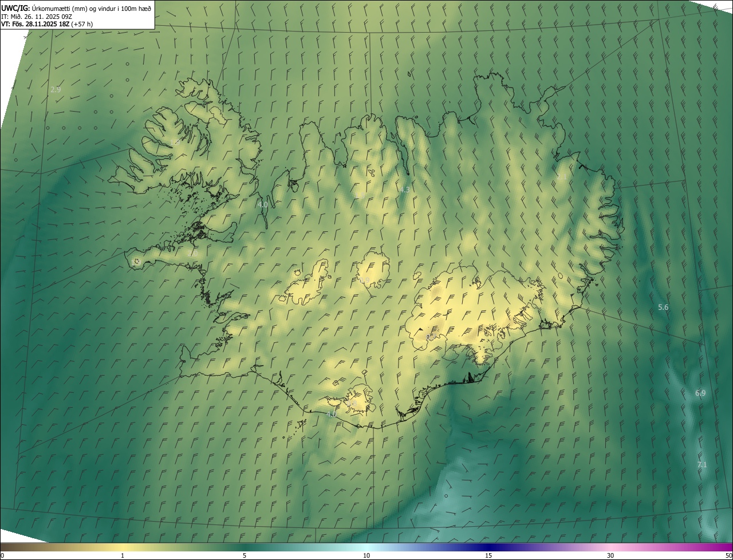Click the IT: Mið. 26. 11. 2025 09Z line
Viewport: 733px width, 560px height.
click(36, 16)
